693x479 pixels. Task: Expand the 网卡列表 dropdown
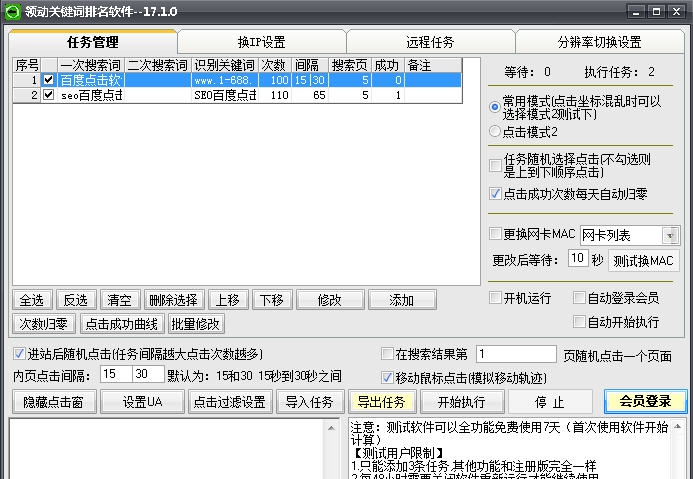click(670, 236)
